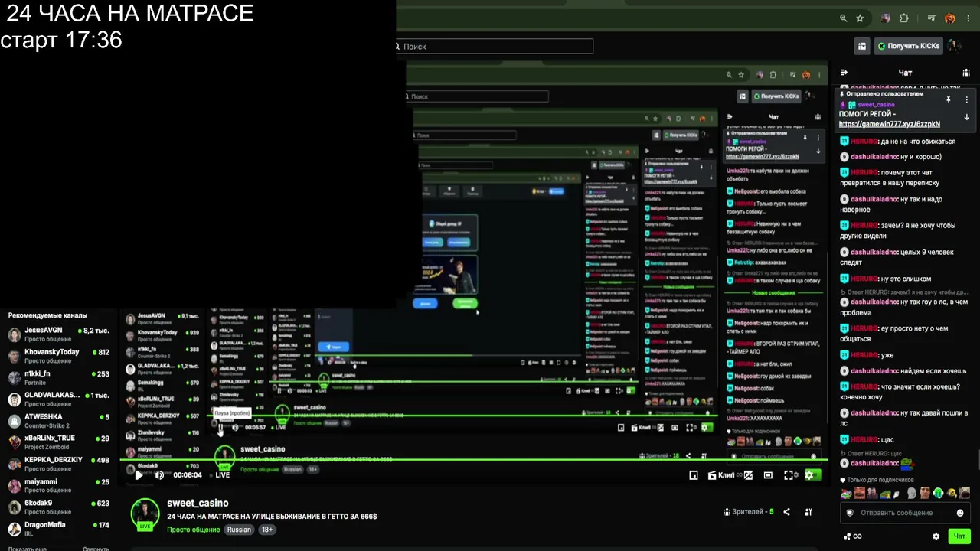This screenshot has height=551, width=980.
Task: Click the browser zoom magnifier icon
Action: (x=843, y=18)
